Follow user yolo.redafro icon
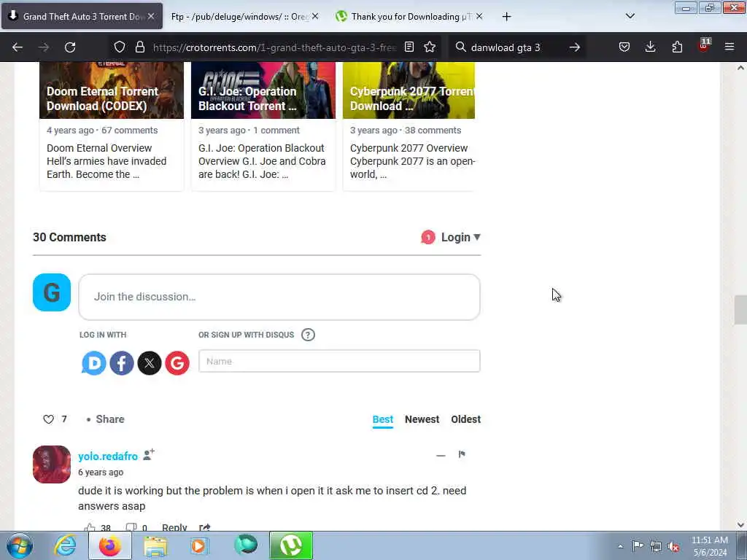The width and height of the screenshot is (747, 560). (x=149, y=455)
